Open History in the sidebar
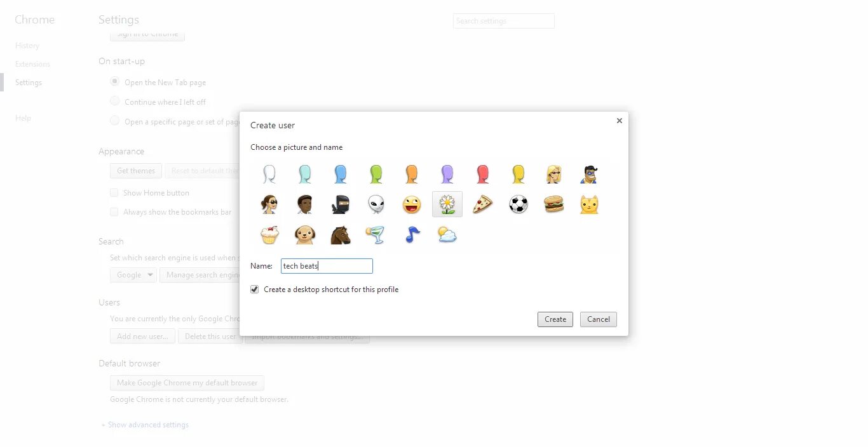Viewport: 868px width, 447px height. point(27,46)
